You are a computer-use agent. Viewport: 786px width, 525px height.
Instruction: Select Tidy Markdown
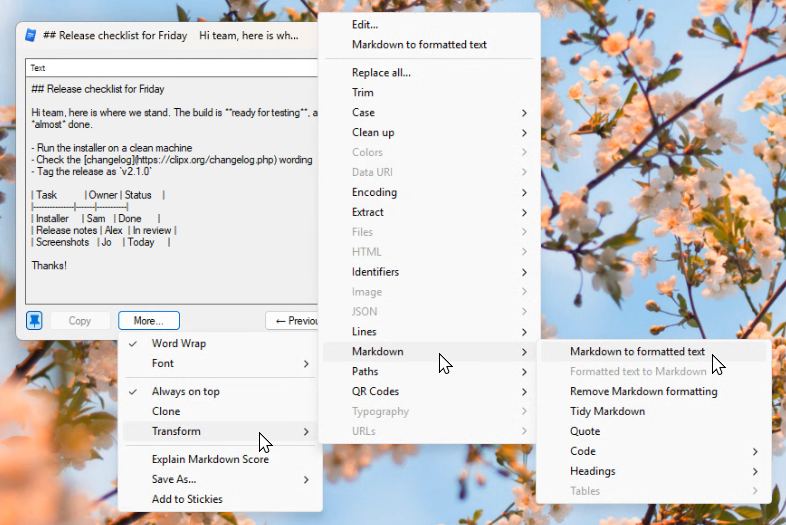point(654,412)
